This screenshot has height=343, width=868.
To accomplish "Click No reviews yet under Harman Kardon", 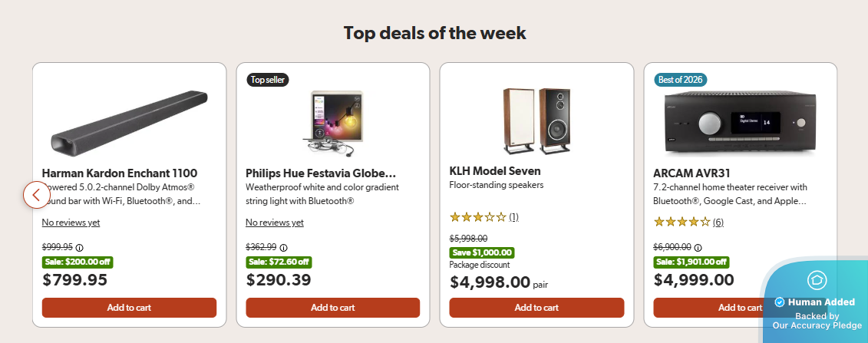I will tap(71, 223).
